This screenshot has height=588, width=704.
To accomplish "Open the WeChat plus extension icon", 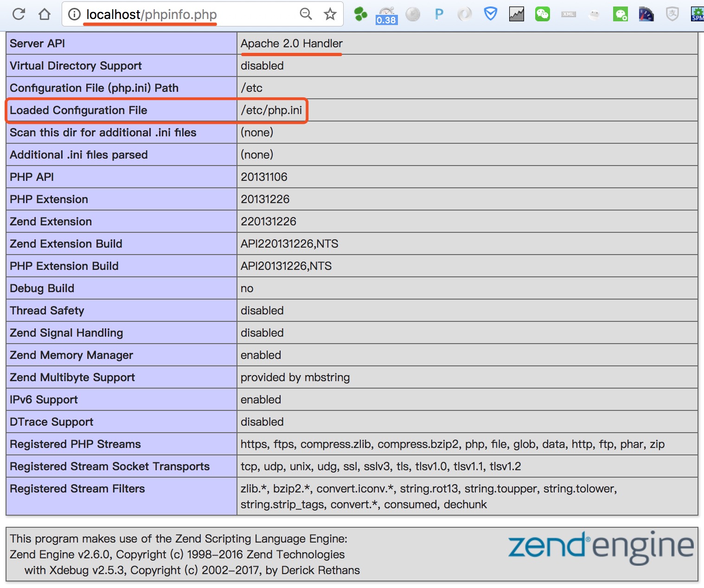I will point(621,14).
